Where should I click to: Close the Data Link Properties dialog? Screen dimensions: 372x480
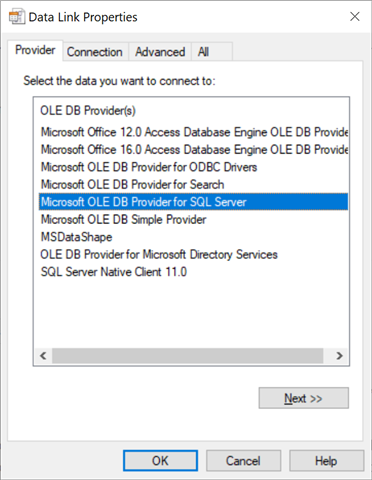[x=355, y=16]
